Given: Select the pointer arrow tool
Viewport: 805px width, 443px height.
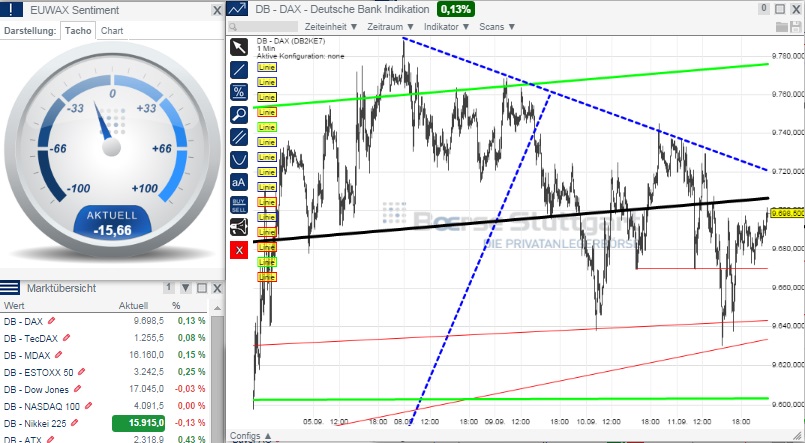Looking at the screenshot, I should (x=239, y=47).
